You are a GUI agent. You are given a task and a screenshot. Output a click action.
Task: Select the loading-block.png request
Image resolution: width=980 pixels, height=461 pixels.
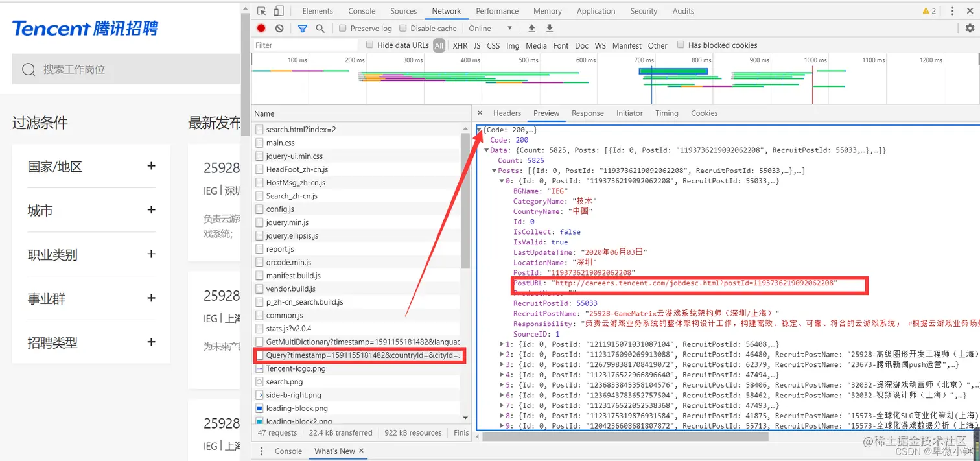[x=360, y=408]
